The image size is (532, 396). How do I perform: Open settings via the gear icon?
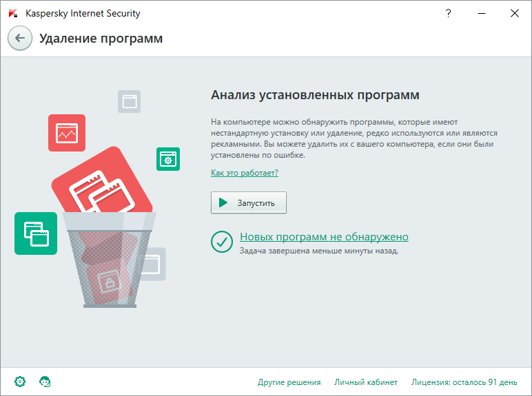pyautogui.click(x=20, y=382)
